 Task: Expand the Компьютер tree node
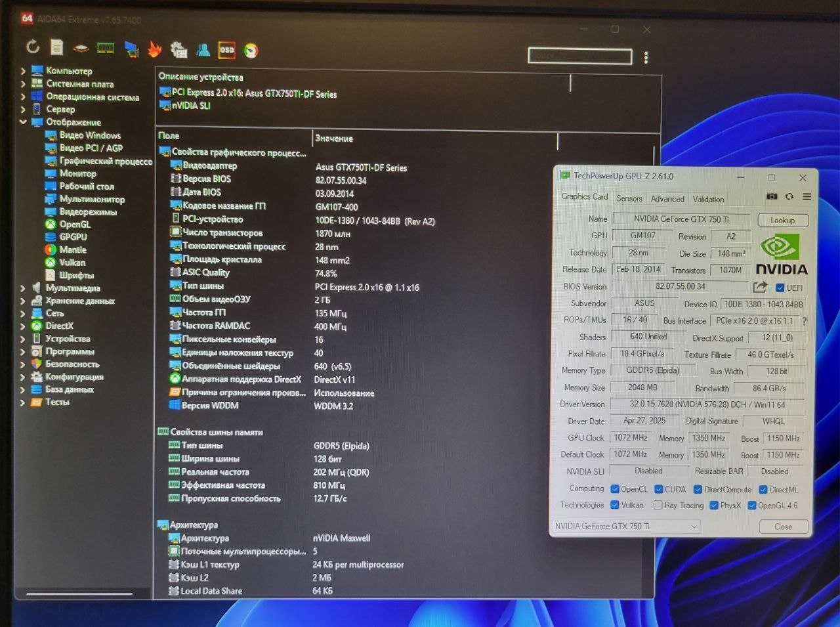coord(23,71)
